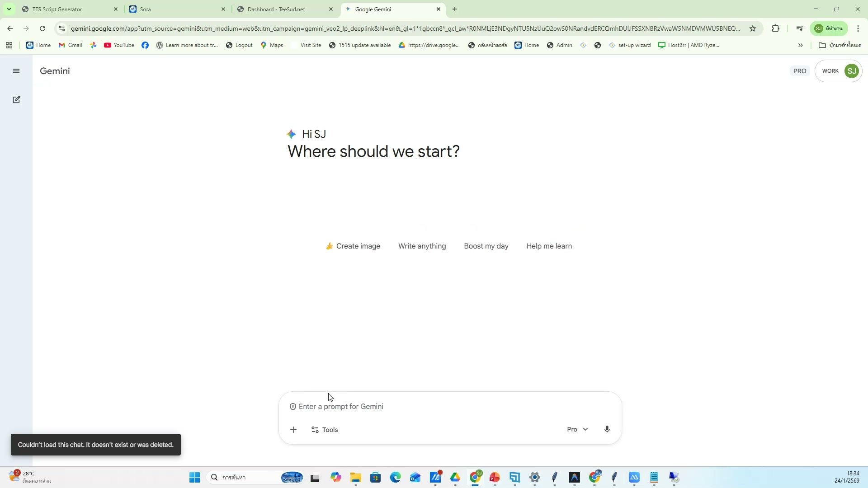Viewport: 868px width, 488px height.
Task: Open the WORK SJ account switcher
Action: tap(838, 71)
